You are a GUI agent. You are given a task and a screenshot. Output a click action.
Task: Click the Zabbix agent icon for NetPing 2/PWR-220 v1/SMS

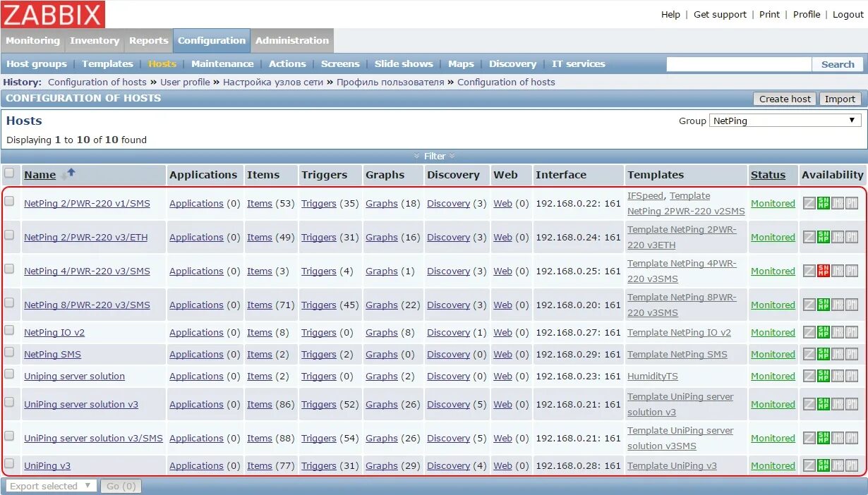click(809, 203)
